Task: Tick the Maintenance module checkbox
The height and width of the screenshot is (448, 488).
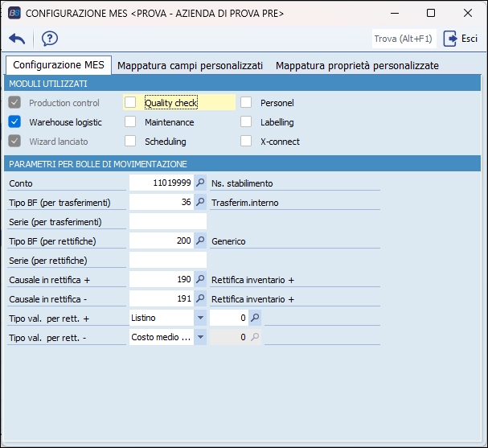Action: (x=130, y=122)
